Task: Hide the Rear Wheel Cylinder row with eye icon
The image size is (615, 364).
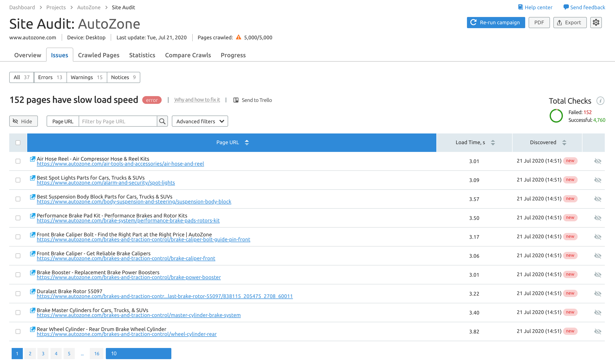Action: pos(598,331)
